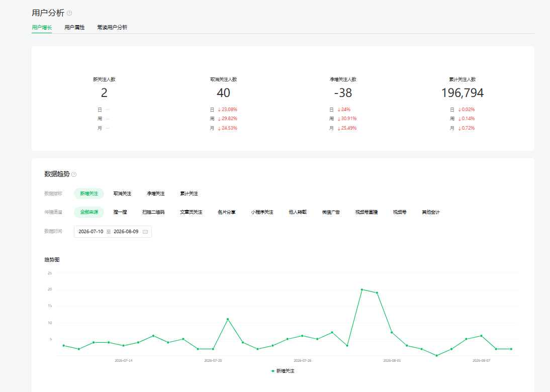Screen dimensions: 550x392
Task: Click the 196,794 累计关注人数 figure
Action: pyautogui.click(x=463, y=93)
